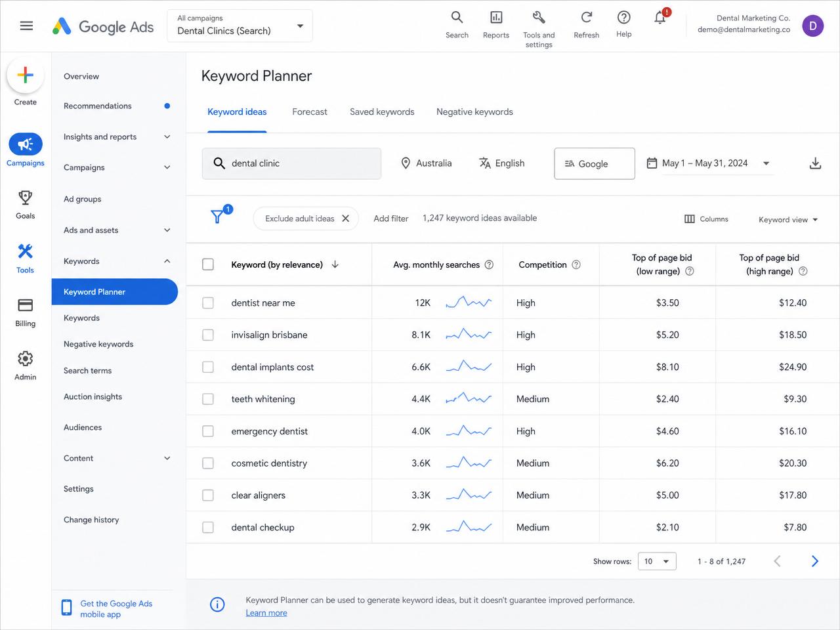Screen dimensions: 840x630
Task: Open Search terms in the sidebar
Action: pyautogui.click(x=87, y=371)
